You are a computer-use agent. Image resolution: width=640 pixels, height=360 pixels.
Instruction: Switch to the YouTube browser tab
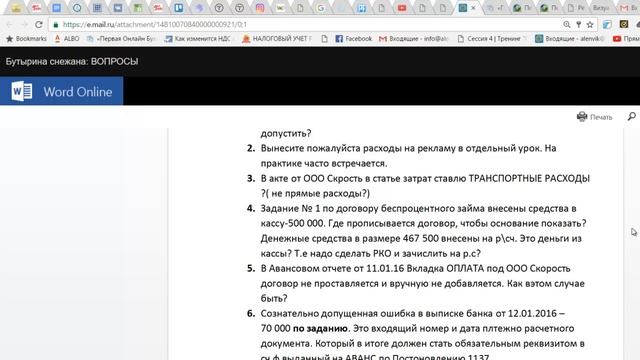tap(402, 8)
